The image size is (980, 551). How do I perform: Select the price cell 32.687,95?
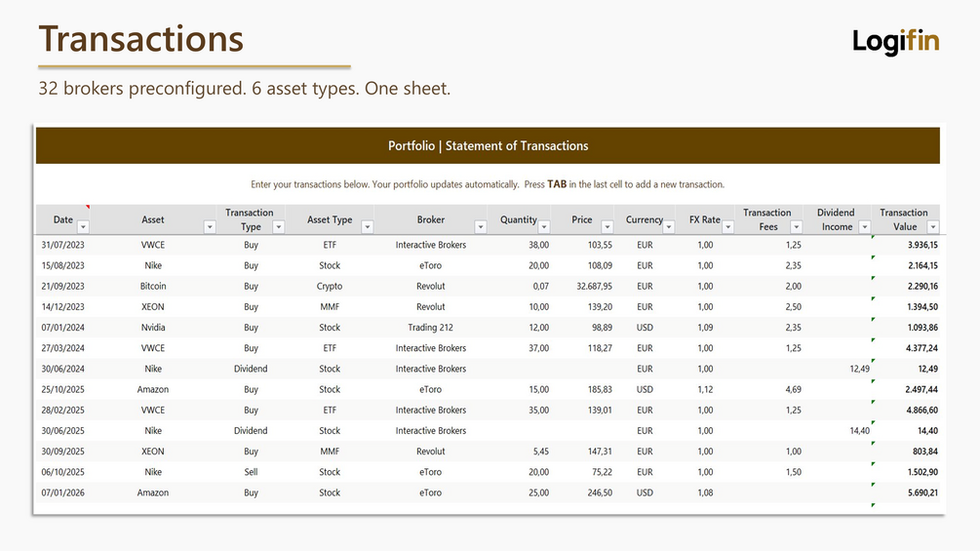[x=594, y=286]
